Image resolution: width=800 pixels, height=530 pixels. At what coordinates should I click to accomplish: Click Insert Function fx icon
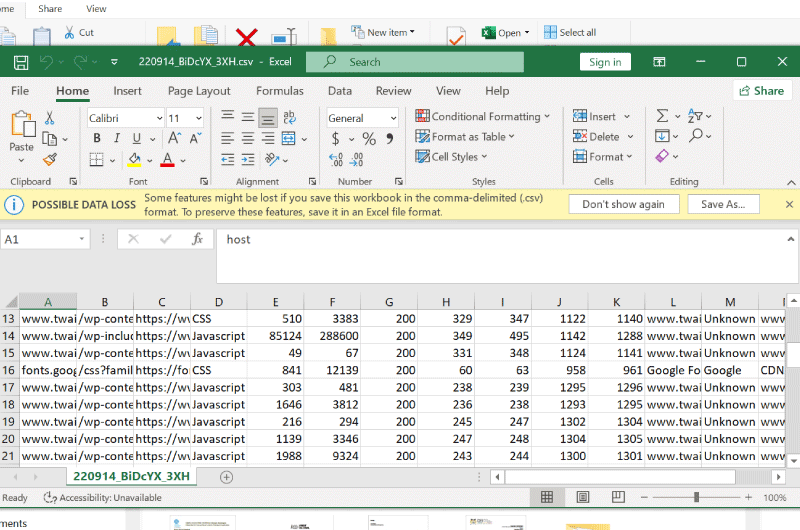(x=197, y=239)
